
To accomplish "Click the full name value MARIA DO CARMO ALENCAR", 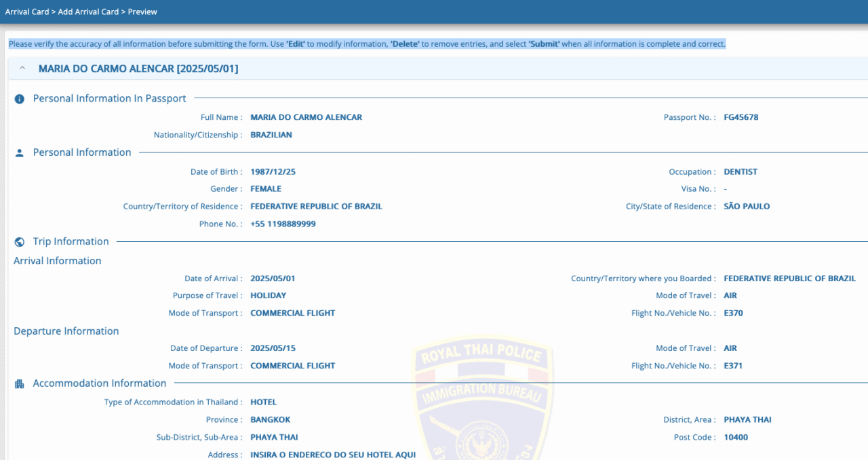I will pos(306,117).
